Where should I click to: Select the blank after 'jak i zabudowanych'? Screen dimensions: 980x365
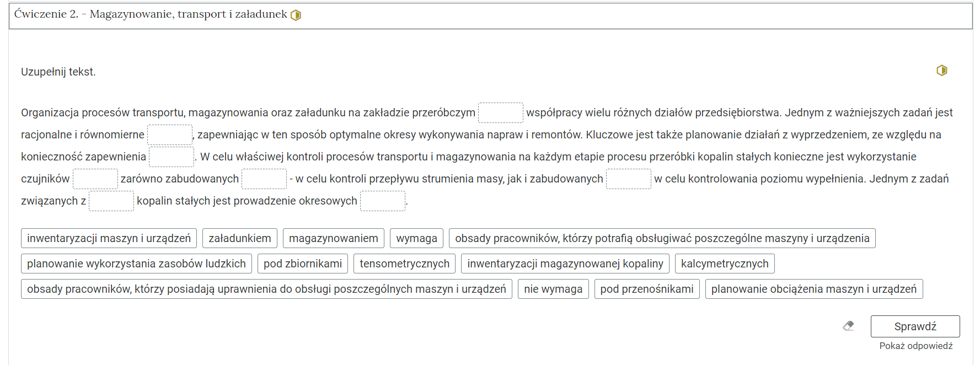coord(629,179)
